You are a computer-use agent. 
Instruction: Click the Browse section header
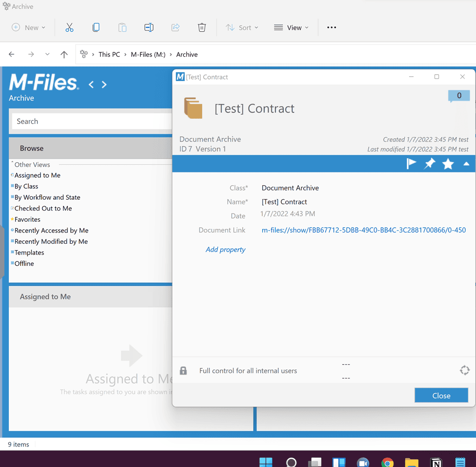click(x=90, y=149)
